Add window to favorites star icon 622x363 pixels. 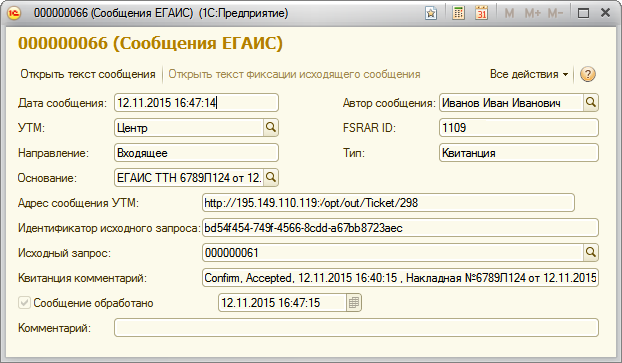tap(431, 13)
